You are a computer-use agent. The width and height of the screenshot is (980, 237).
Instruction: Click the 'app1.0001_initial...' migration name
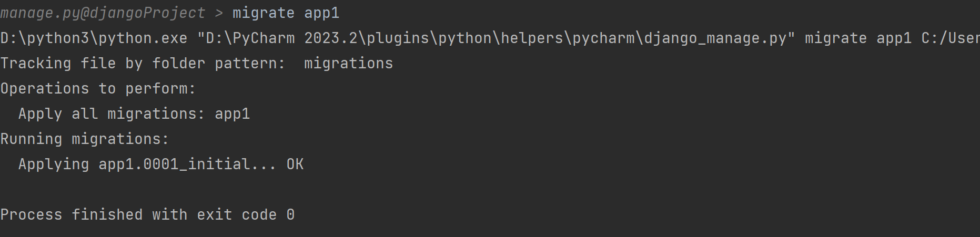pos(187,164)
